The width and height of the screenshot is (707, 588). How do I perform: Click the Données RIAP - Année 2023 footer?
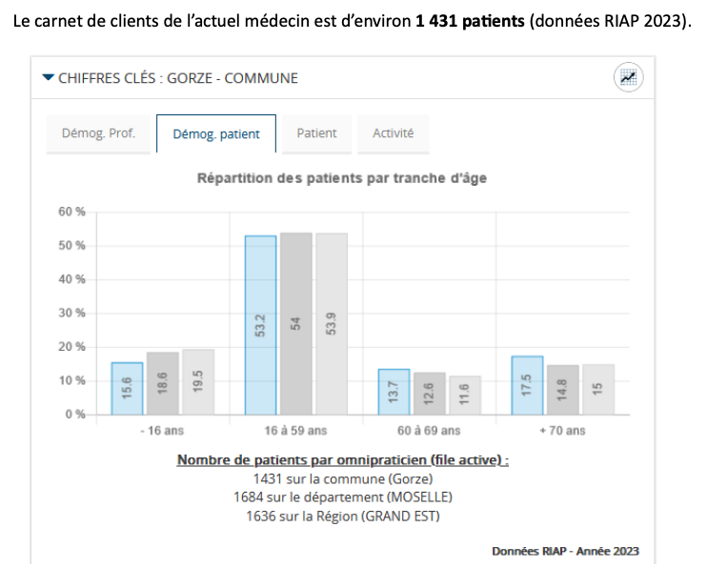click(565, 551)
